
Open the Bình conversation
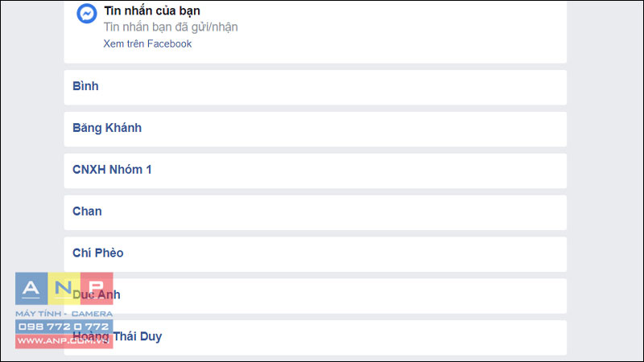315,87
